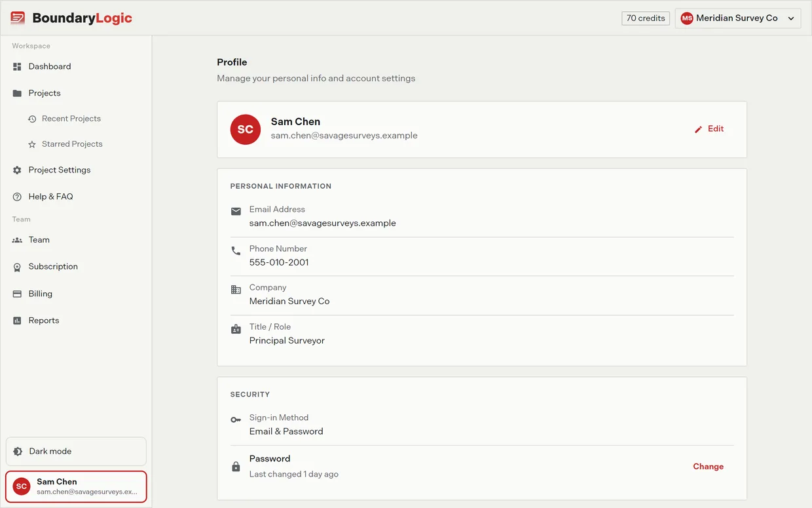812x508 pixels.
Task: Click the PERSONAL INFORMATION section heading
Action: 281,186
